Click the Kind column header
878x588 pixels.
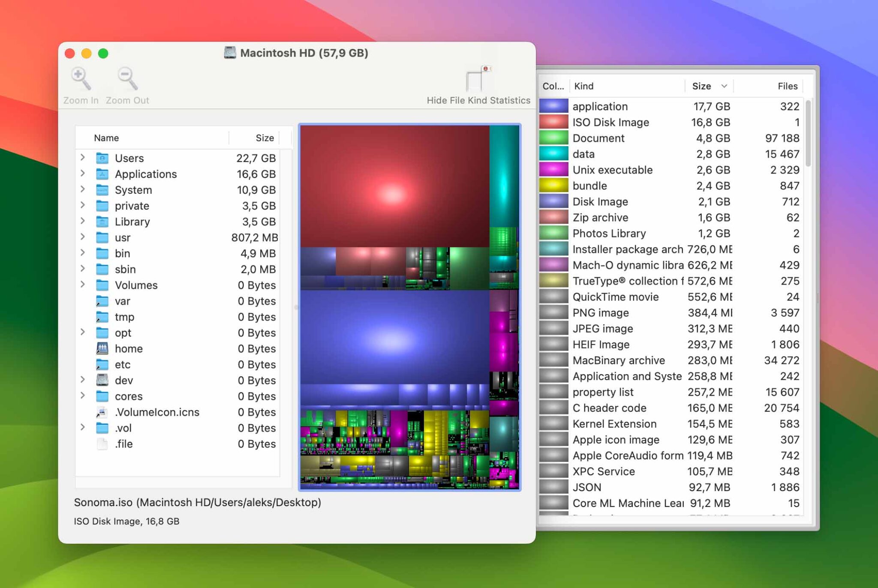[583, 86]
